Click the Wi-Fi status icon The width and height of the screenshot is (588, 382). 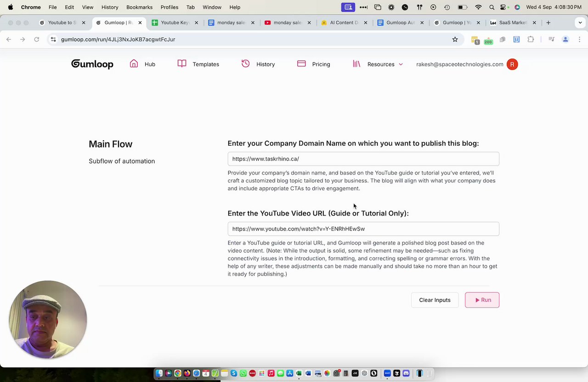478,7
